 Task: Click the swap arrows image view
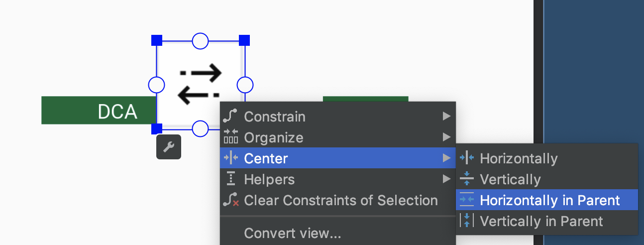[200, 85]
